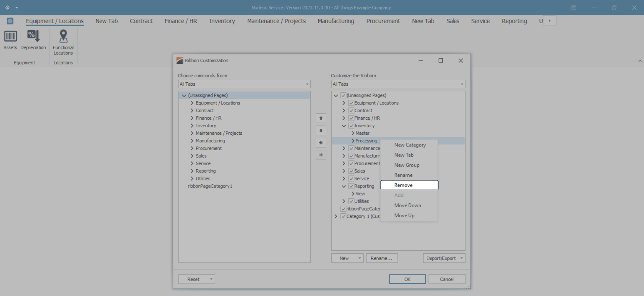The image size is (644, 296).
Task: Select the Master group under Inventory
Action: pos(363,133)
